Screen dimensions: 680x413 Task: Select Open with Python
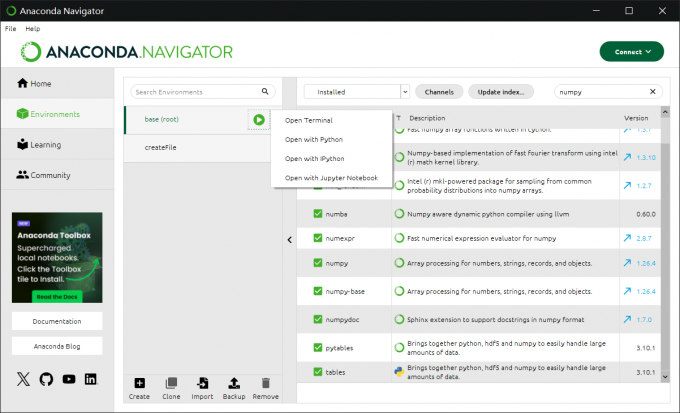coord(331,139)
